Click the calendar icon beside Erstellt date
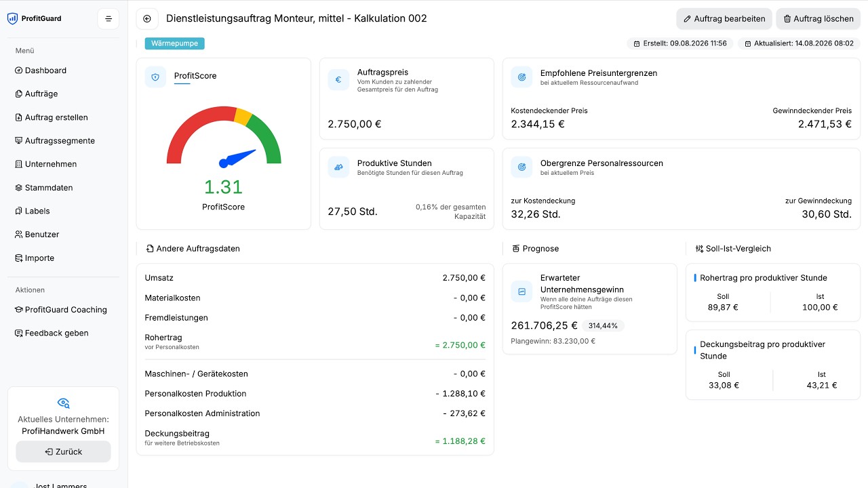Screen dimensions: 868x488 pos(637,43)
